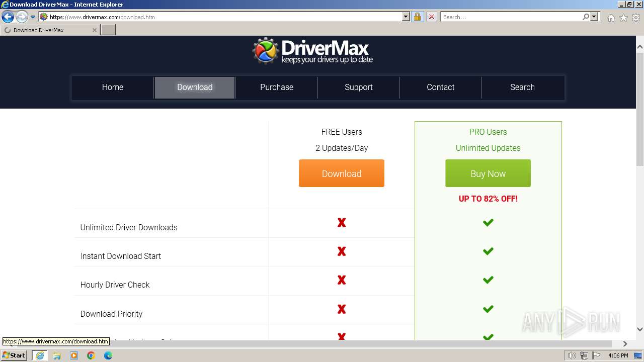Click green check for Unlimited Driver Downloads
Viewport: 644px width, 362px height.
(x=488, y=223)
